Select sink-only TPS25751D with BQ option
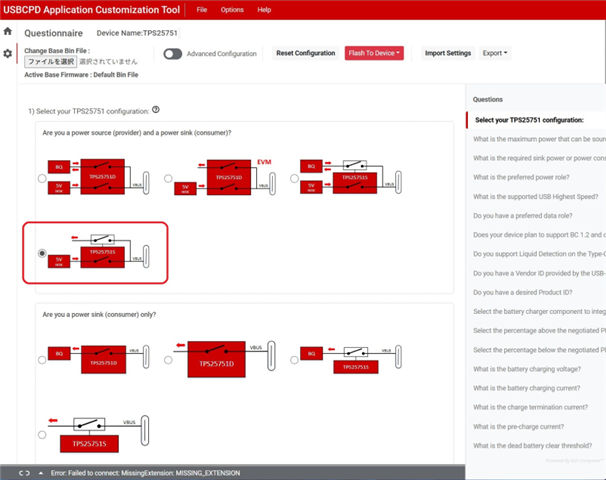The height and width of the screenshot is (480, 606). (x=42, y=360)
